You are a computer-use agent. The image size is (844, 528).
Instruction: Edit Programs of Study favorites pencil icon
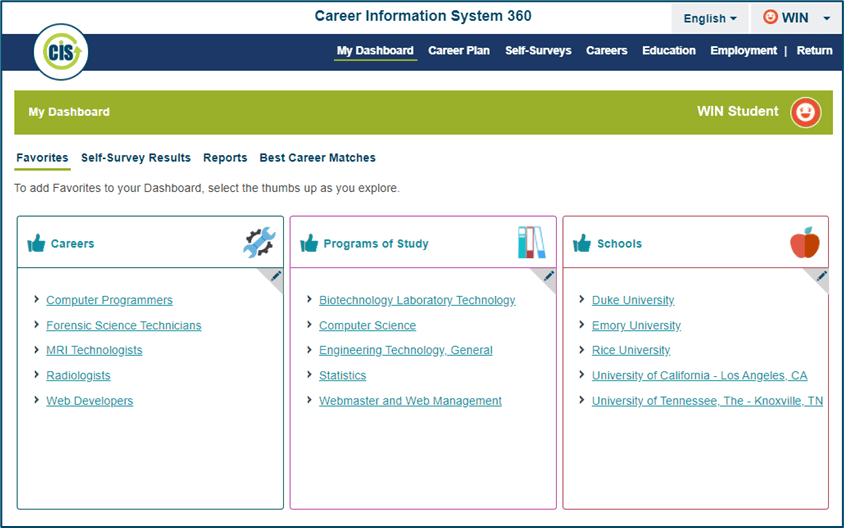[549, 276]
